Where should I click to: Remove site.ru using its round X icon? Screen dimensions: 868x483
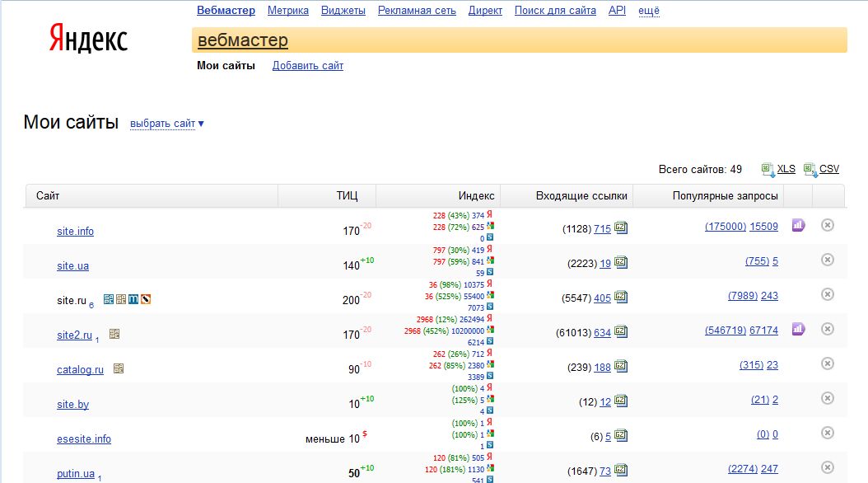(828, 294)
